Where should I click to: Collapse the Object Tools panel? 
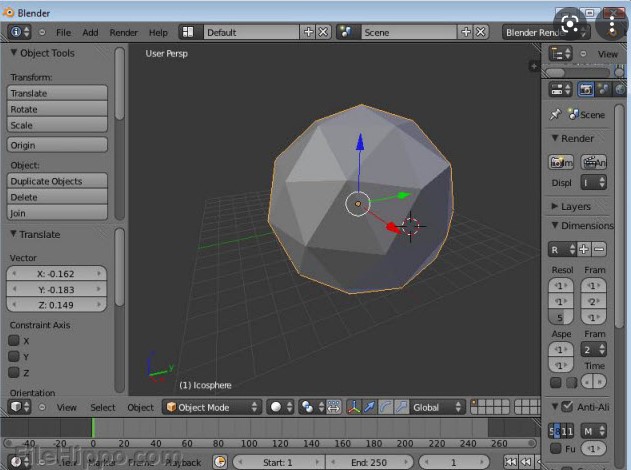[x=14, y=53]
